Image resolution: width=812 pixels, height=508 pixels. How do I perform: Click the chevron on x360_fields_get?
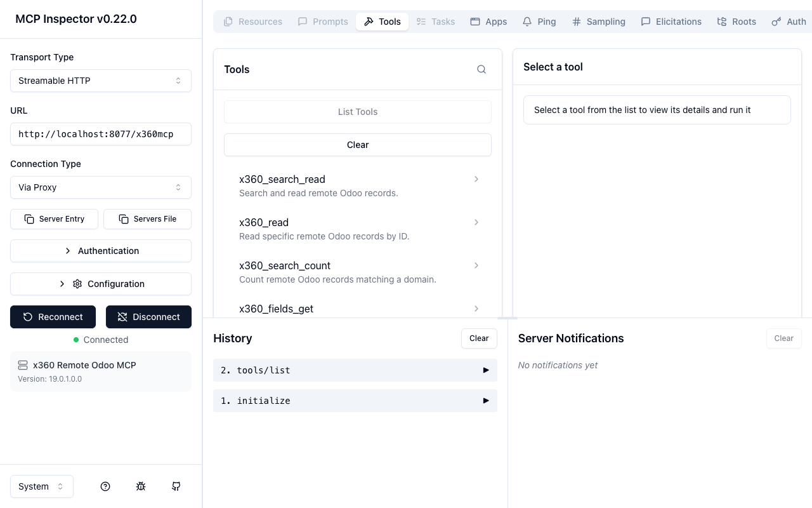pyautogui.click(x=476, y=309)
